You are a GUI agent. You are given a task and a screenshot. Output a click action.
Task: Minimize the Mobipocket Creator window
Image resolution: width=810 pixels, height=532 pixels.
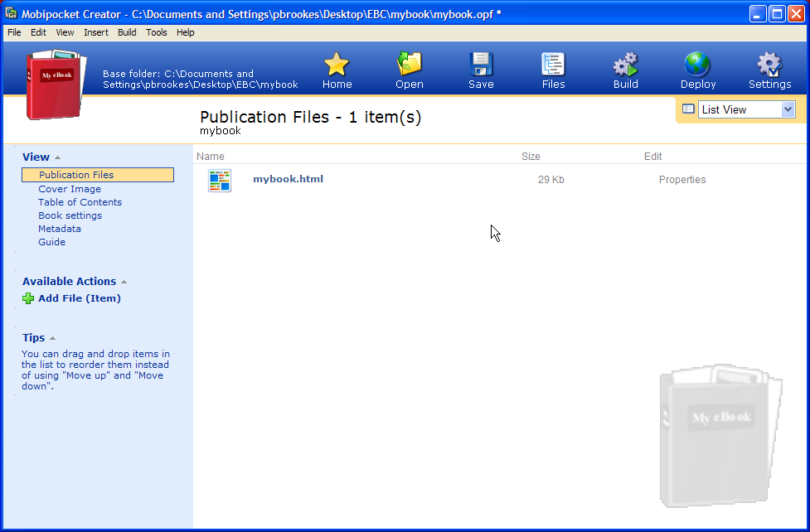[x=757, y=14]
